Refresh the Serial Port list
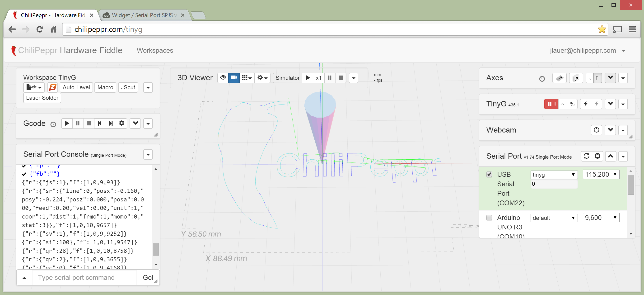 pyautogui.click(x=586, y=156)
